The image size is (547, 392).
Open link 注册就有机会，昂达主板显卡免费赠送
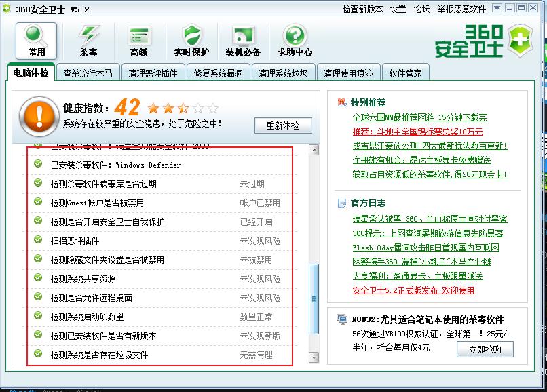pyautogui.click(x=421, y=160)
